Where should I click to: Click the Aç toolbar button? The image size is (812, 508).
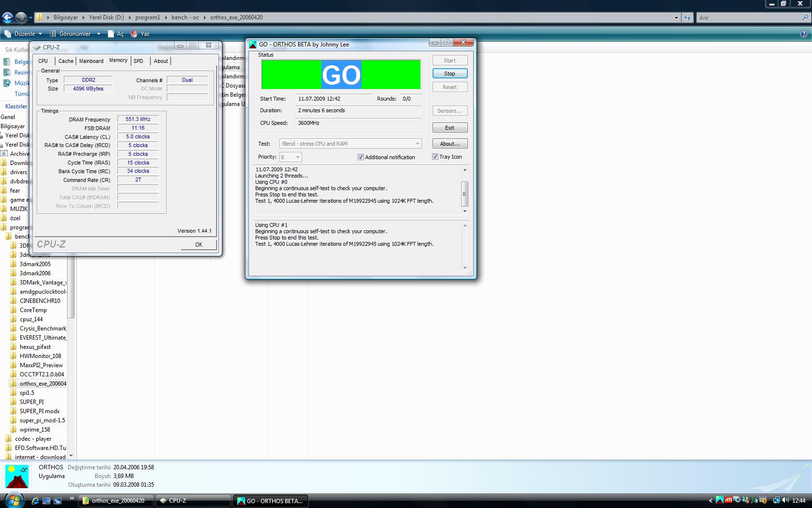point(116,34)
